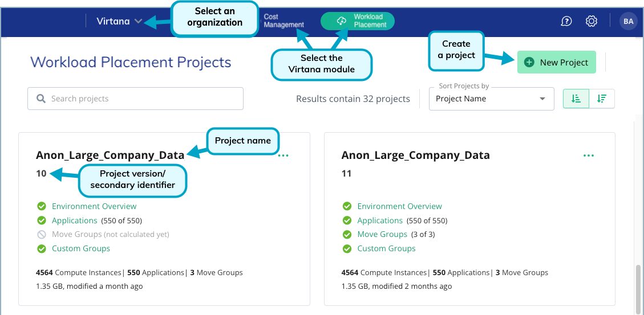The image size is (644, 315).
Task: Click the '(3 of 3)' move groups count
Action: click(x=423, y=235)
